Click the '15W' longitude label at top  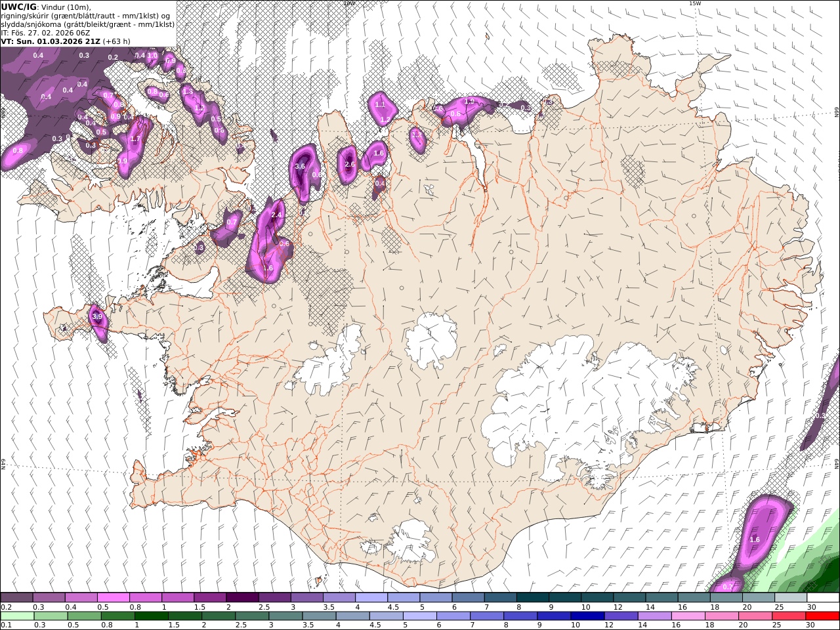(695, 3)
